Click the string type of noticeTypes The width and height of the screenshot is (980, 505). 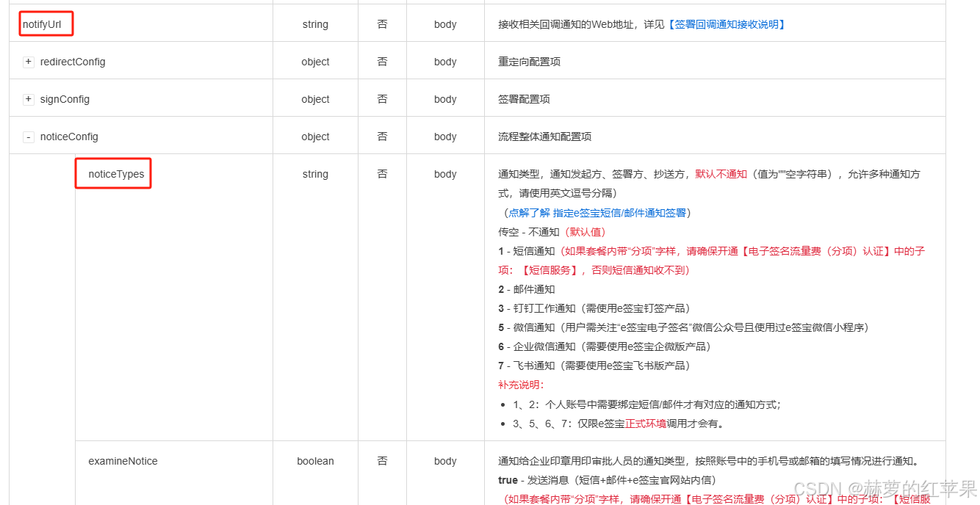(x=315, y=174)
